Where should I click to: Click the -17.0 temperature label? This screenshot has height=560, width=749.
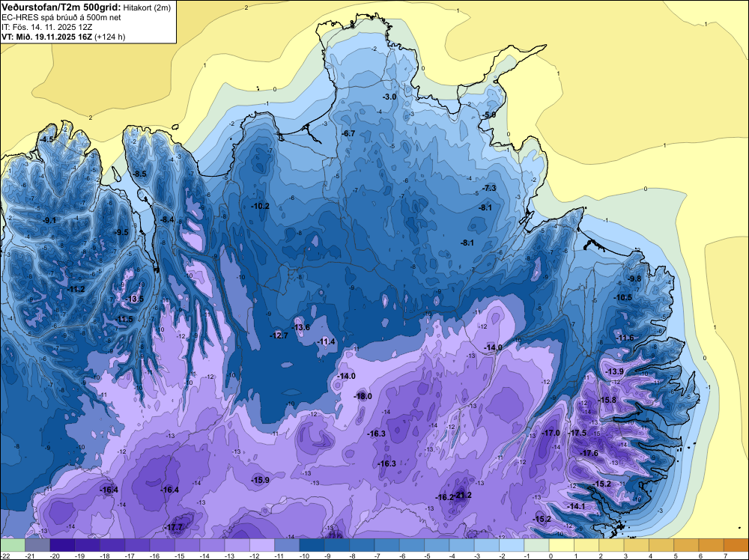551,433
